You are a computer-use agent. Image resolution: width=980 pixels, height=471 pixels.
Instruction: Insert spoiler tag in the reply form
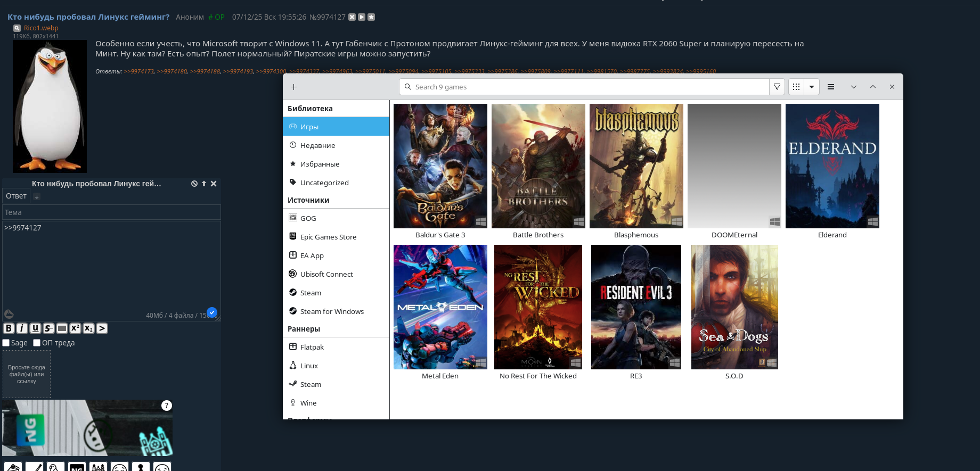pyautogui.click(x=62, y=328)
